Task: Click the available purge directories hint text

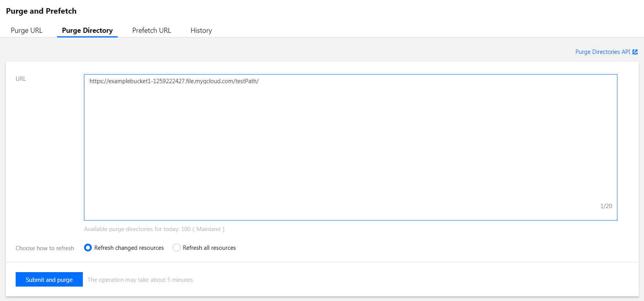Action: coord(137,229)
